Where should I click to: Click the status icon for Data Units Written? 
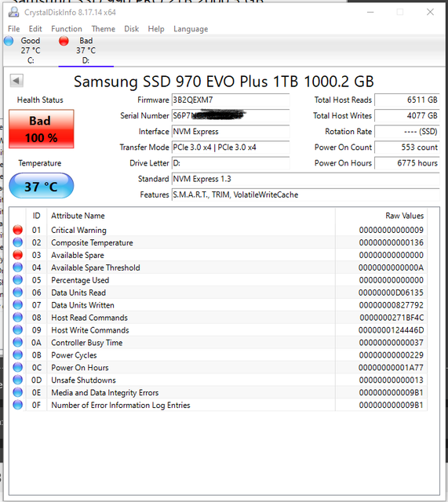pos(18,305)
